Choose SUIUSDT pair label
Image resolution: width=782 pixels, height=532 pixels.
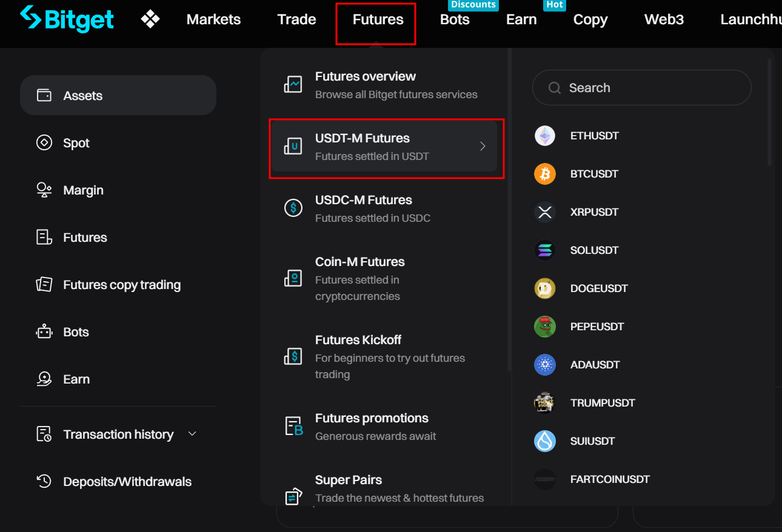592,441
